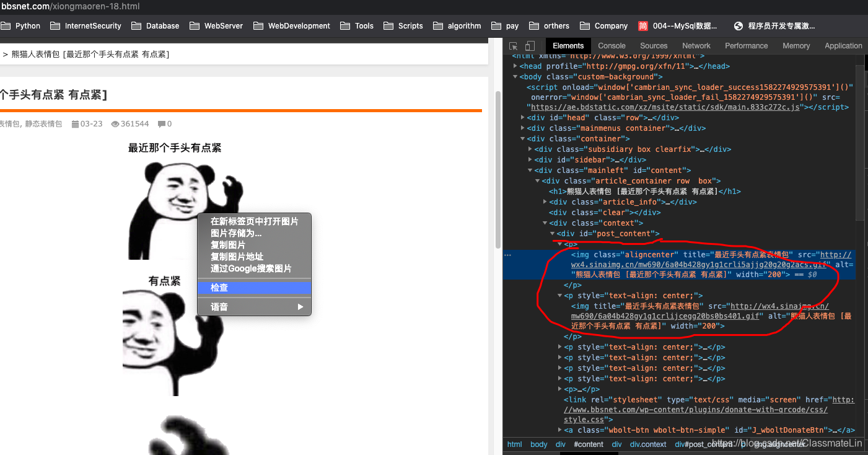Switch to the Sources tab

click(654, 46)
